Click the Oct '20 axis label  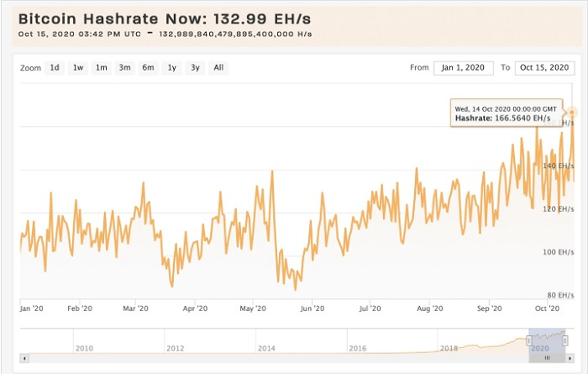[x=547, y=308]
